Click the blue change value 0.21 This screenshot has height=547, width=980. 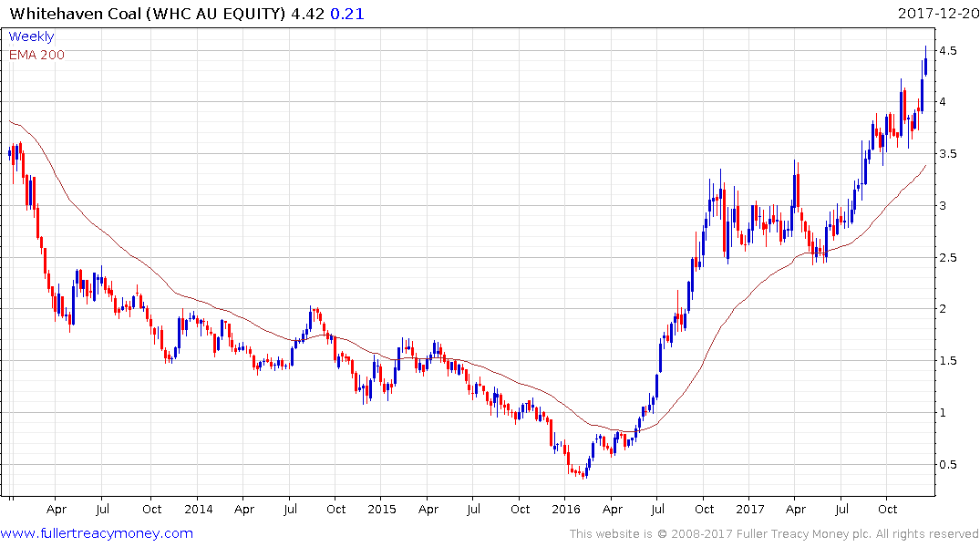[347, 14]
